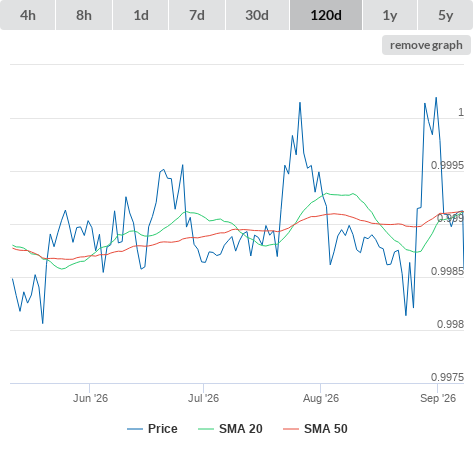Screen dimensions: 474x455
Task: Click the Jul '26 axis label
Action: click(203, 398)
